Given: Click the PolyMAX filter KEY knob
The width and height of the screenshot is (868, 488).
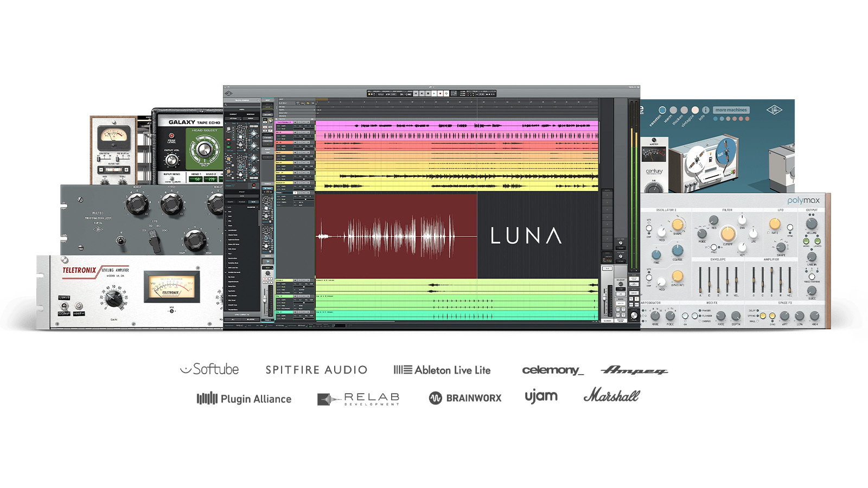Looking at the screenshot, I should point(742,248).
